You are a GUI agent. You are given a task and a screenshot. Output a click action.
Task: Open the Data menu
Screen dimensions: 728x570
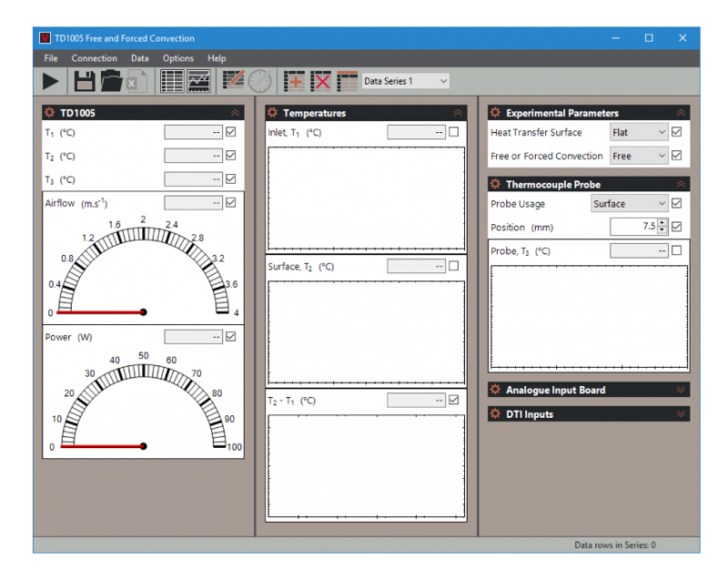tap(140, 58)
